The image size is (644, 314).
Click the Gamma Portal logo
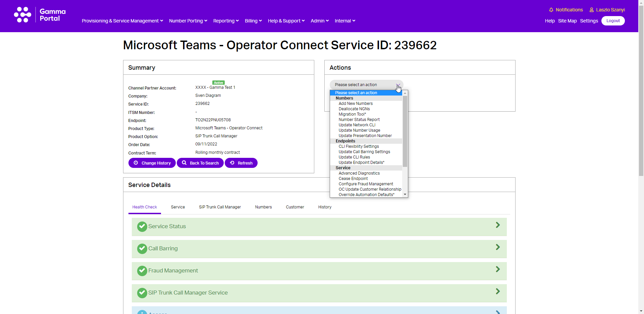(x=40, y=15)
